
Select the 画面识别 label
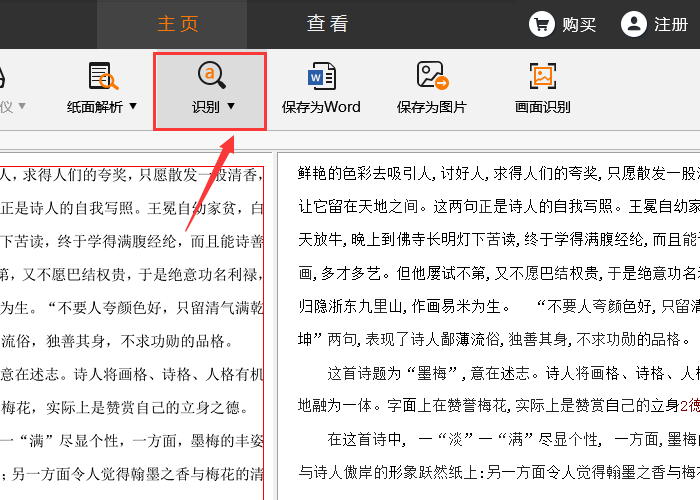542,107
